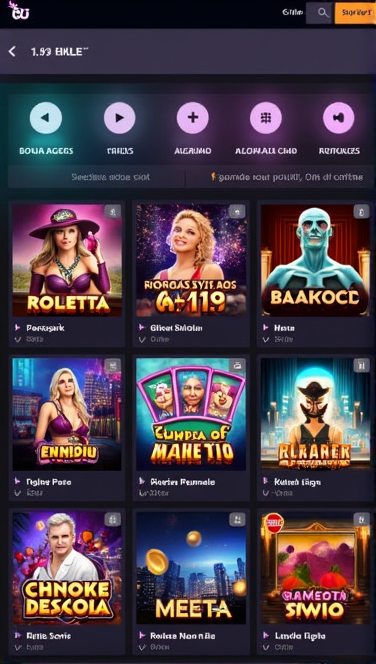Image resolution: width=376 pixels, height=664 pixels.
Task: Select the play triangle circle icon
Action: click(119, 118)
